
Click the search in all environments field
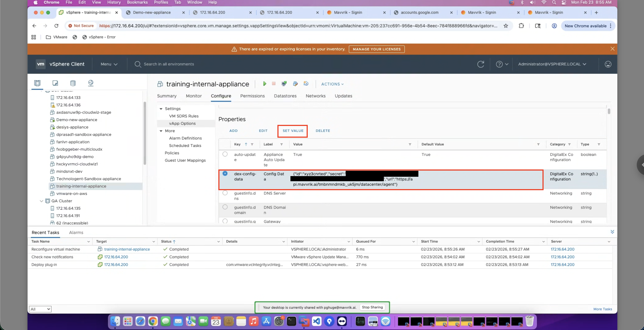(169, 64)
